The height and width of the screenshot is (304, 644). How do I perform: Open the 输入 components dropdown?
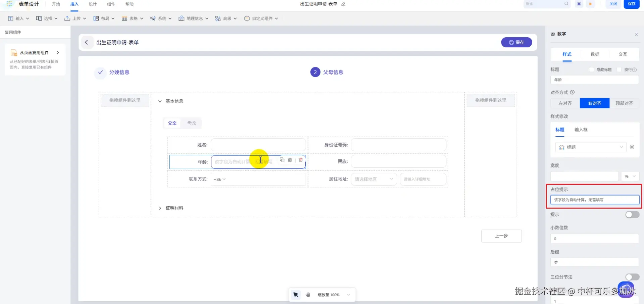18,18
